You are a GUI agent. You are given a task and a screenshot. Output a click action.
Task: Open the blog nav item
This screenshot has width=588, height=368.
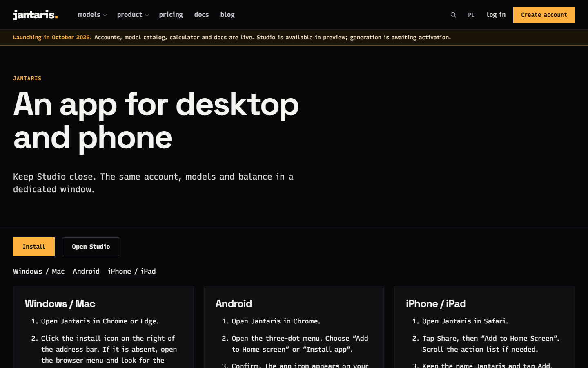(227, 15)
